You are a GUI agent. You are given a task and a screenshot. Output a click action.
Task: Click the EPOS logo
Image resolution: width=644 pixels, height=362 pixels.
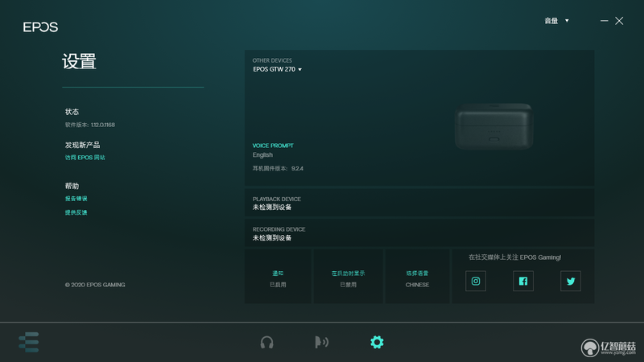tap(40, 27)
